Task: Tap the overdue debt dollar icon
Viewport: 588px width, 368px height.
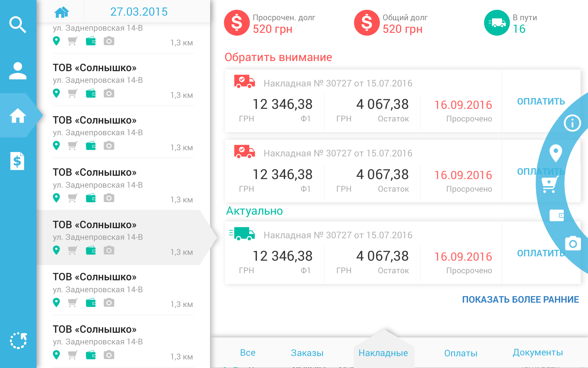Action: (237, 23)
